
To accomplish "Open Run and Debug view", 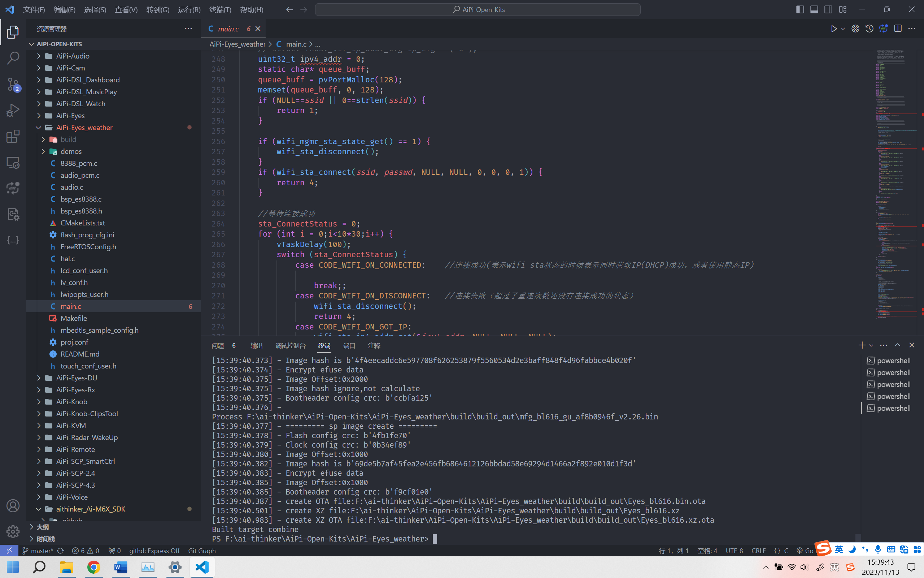I will click(13, 110).
